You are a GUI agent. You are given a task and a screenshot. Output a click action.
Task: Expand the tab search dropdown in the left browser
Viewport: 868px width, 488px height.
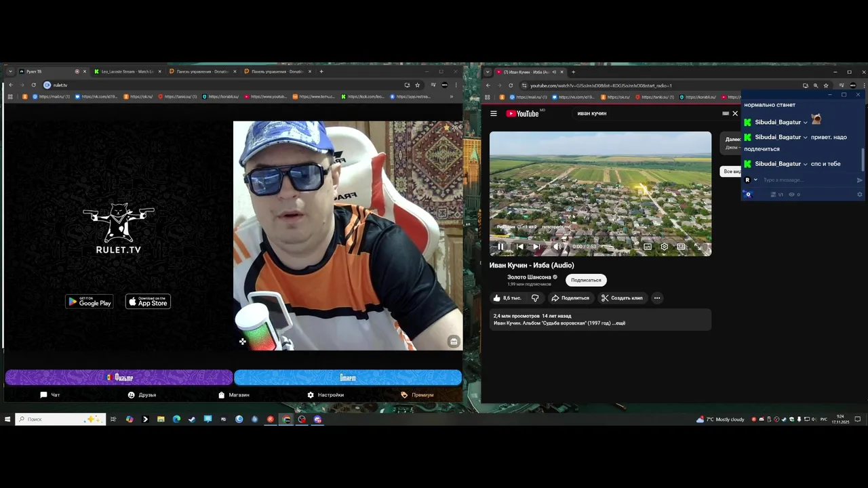[10, 71]
